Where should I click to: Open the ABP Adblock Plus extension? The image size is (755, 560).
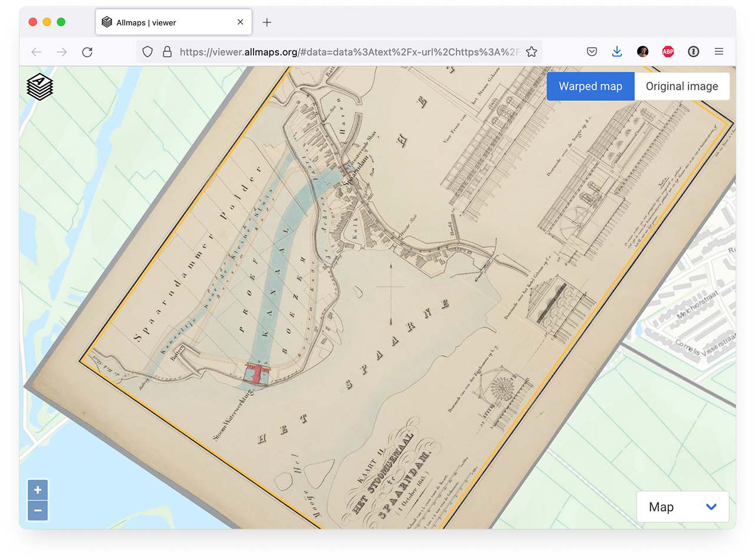668,52
